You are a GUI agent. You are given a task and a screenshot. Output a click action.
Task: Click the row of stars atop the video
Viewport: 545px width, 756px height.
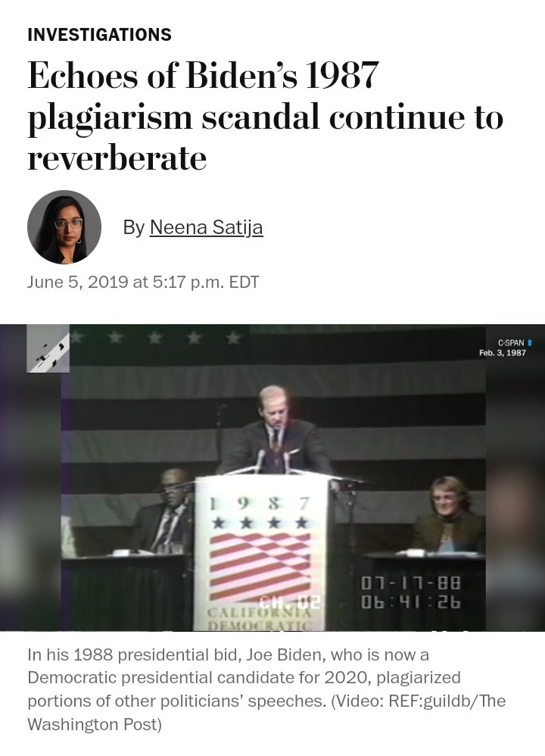[154, 338]
